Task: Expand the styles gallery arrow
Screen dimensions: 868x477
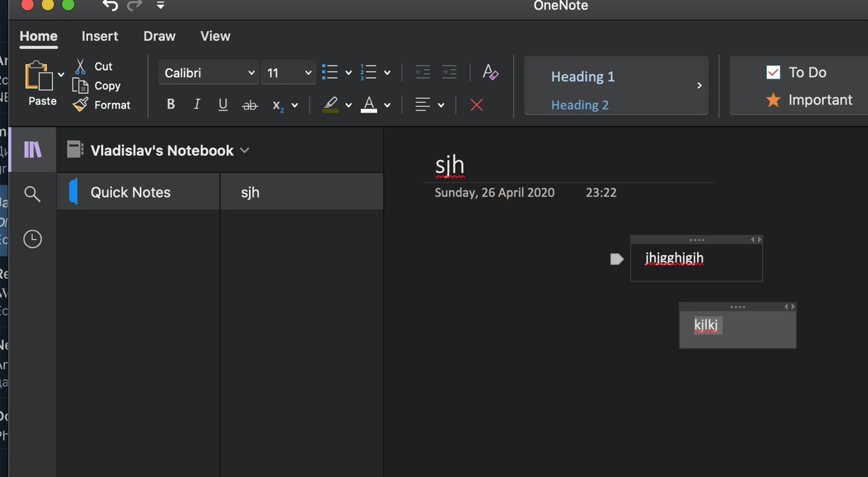Action: (699, 85)
